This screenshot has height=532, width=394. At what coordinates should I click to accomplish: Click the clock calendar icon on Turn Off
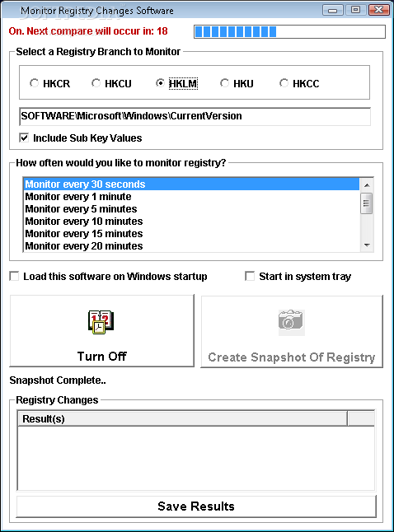[101, 322]
